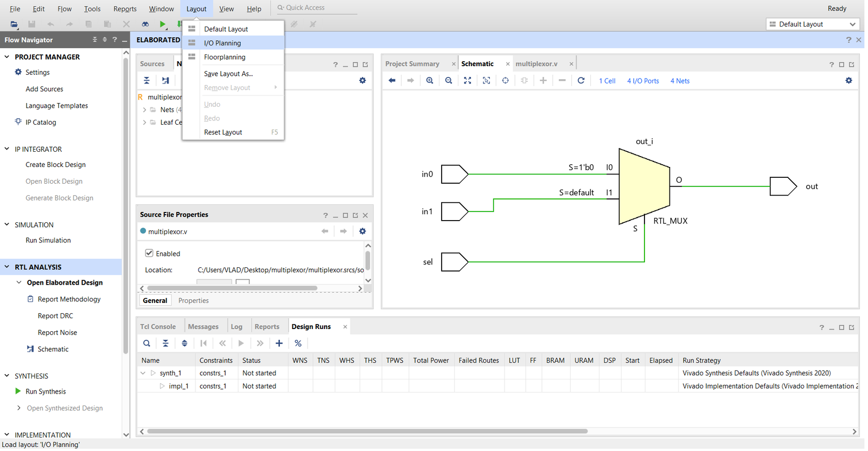The image size is (868, 451).
Task: Click the search icon in Design Runs
Action: pos(146,344)
